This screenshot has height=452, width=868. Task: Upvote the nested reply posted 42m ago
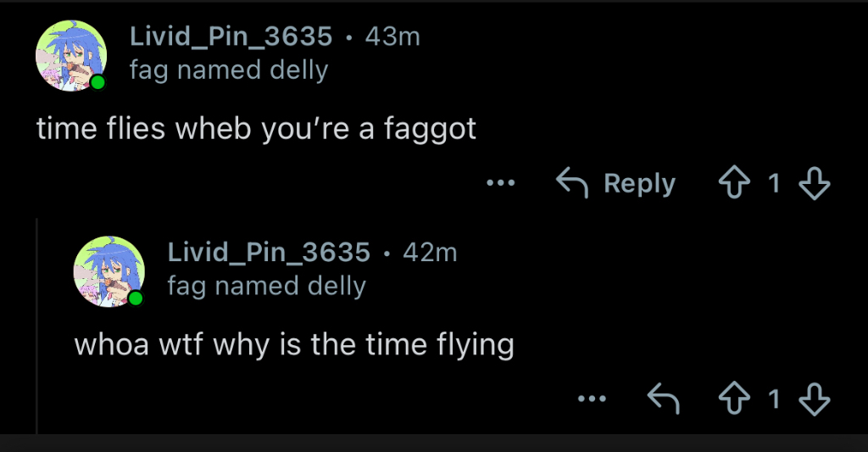[x=736, y=399]
